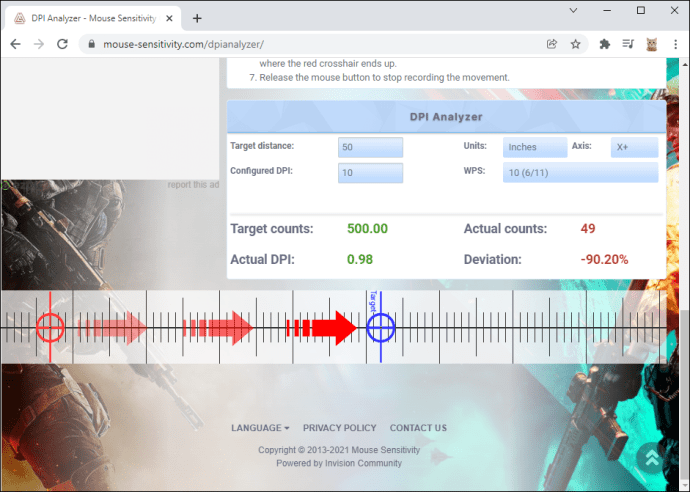
Task: Open the LANGUAGE menu
Action: click(x=260, y=428)
